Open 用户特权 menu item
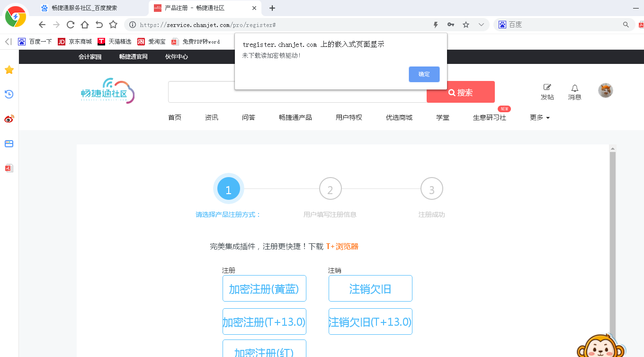Viewport: 644px width, 357px height. (349, 117)
